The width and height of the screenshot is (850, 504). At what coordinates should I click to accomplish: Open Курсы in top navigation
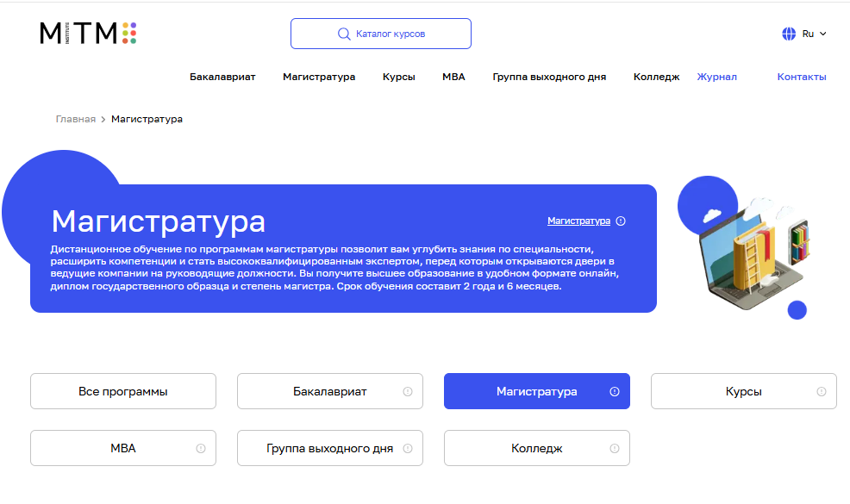click(x=398, y=77)
